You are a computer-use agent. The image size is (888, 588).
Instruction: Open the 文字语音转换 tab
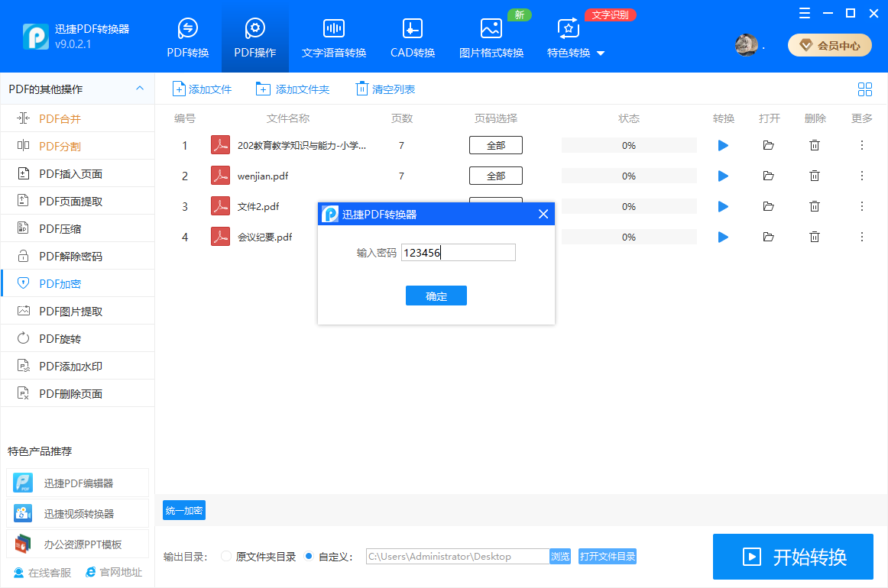333,38
